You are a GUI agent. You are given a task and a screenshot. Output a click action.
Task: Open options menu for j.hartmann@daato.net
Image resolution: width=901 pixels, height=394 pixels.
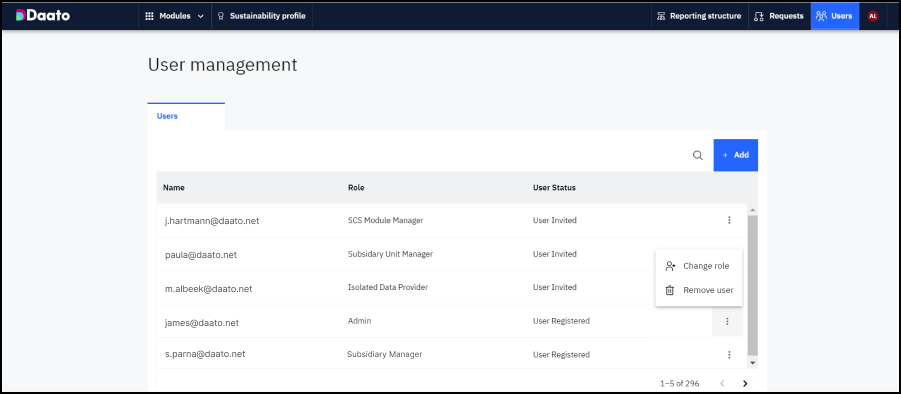[729, 220]
